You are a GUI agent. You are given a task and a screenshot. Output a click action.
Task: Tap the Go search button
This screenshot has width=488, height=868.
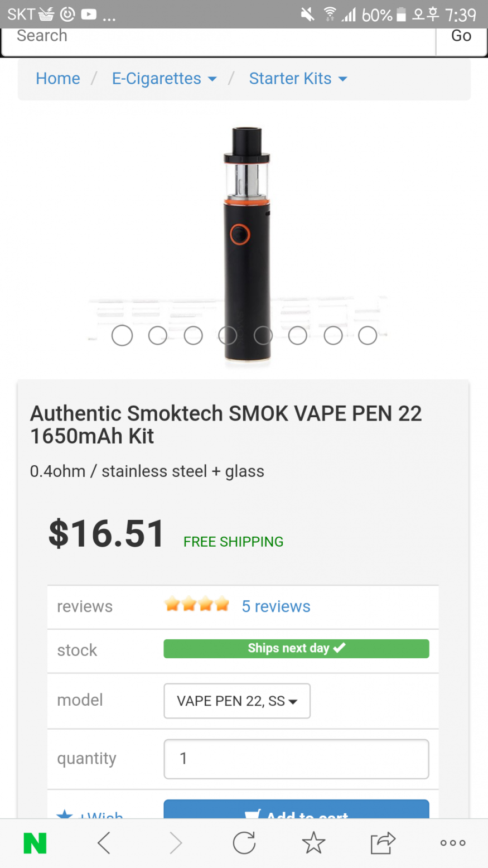tap(461, 36)
